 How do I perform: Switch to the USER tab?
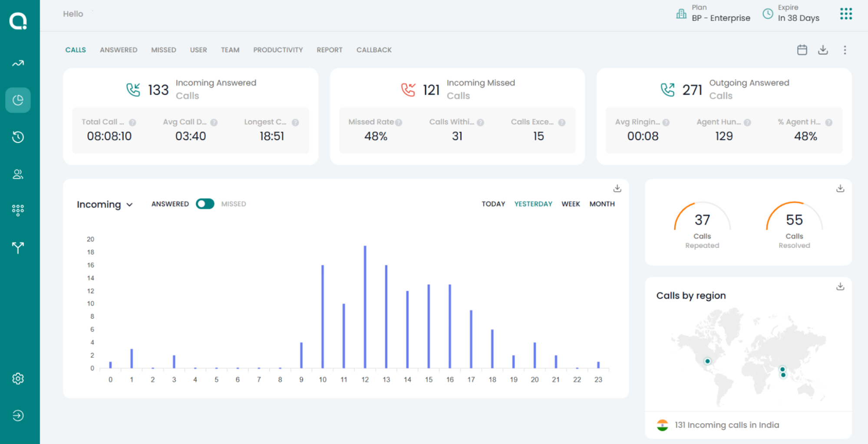coord(198,50)
